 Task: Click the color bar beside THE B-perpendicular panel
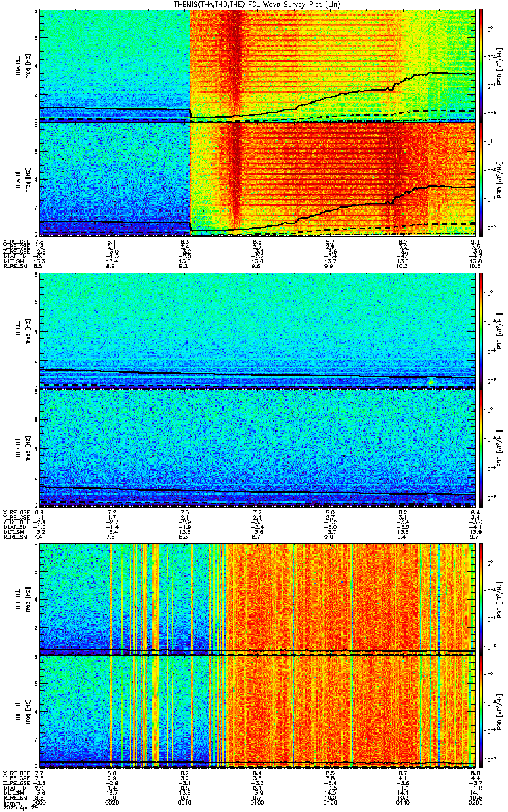(481, 599)
